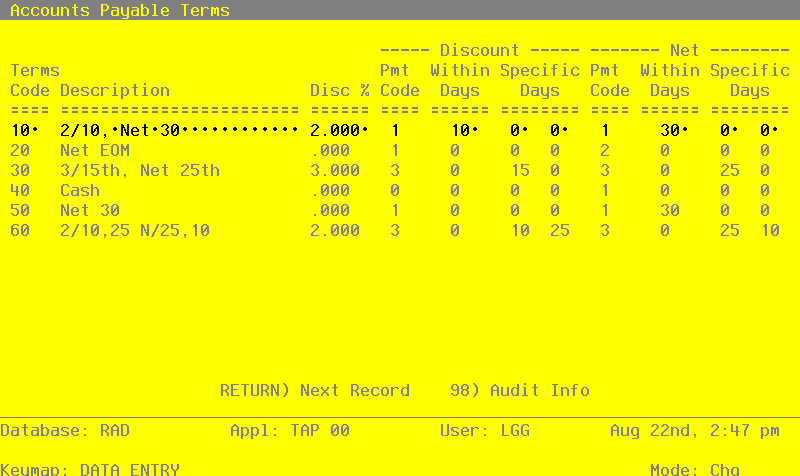The image size is (800, 476).
Task: Click net Pmt Code 2 in Net EOM row
Action: tap(605, 150)
